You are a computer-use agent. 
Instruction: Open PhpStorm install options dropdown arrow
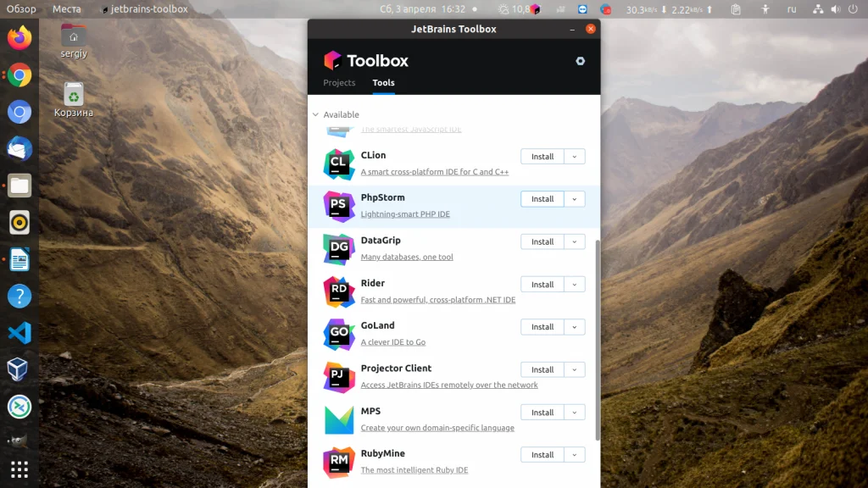(x=575, y=199)
